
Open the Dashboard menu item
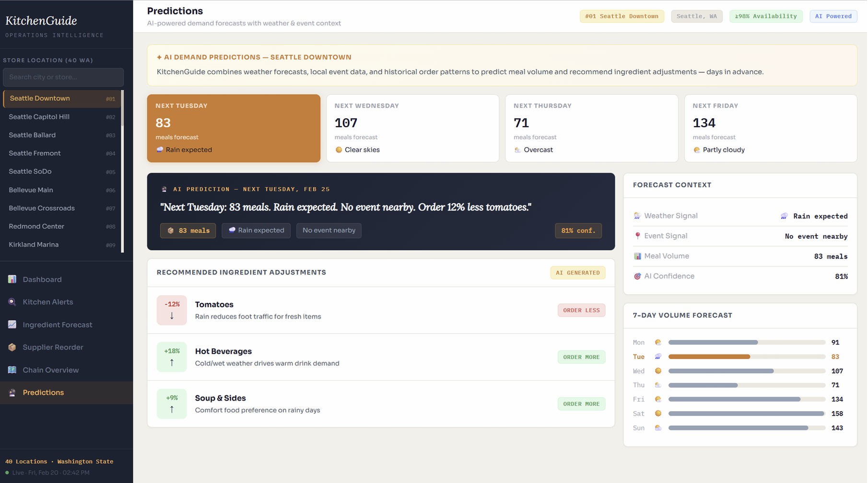point(66,279)
